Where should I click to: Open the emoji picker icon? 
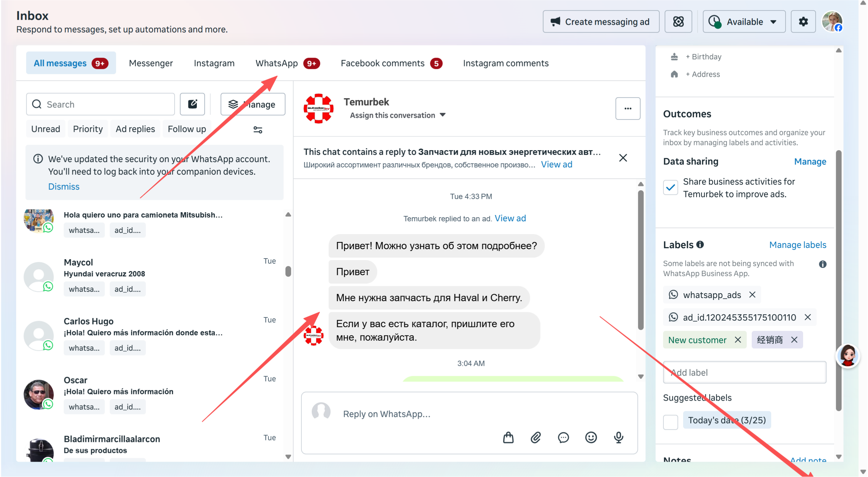coord(591,438)
